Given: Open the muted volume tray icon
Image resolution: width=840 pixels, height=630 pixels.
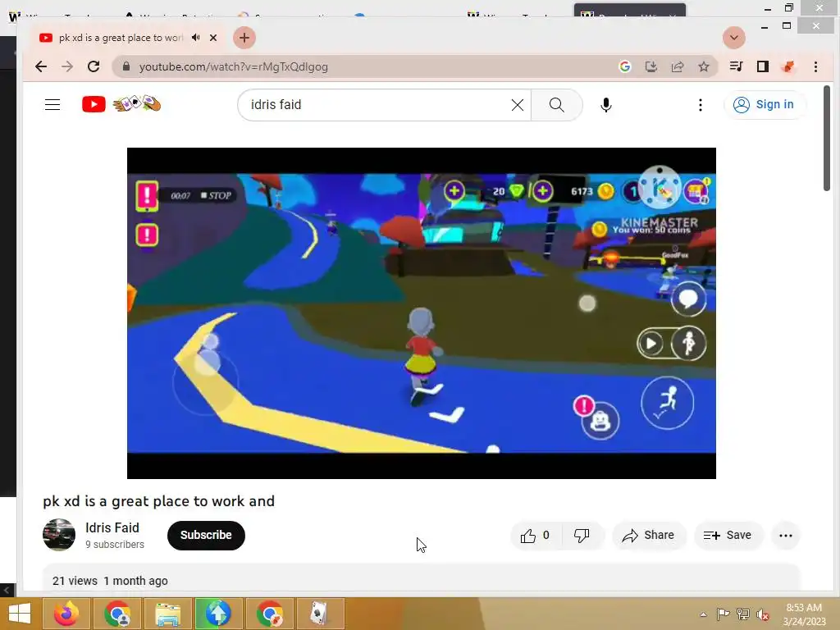Looking at the screenshot, I should 763,614.
